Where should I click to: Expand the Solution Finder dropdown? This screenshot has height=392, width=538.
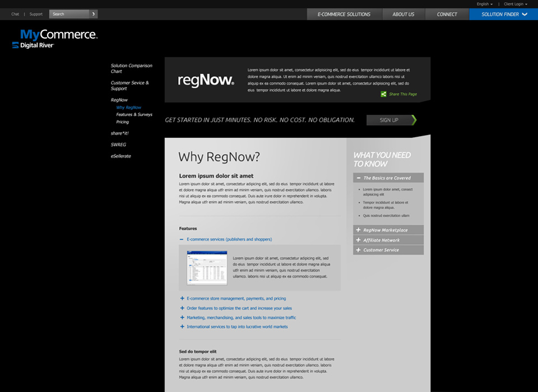[x=504, y=15]
